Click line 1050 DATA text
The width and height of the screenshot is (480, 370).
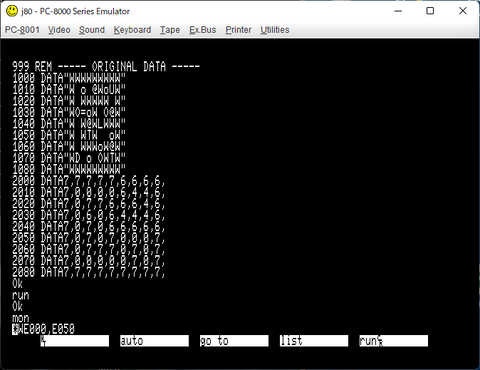pyautogui.click(x=69, y=135)
